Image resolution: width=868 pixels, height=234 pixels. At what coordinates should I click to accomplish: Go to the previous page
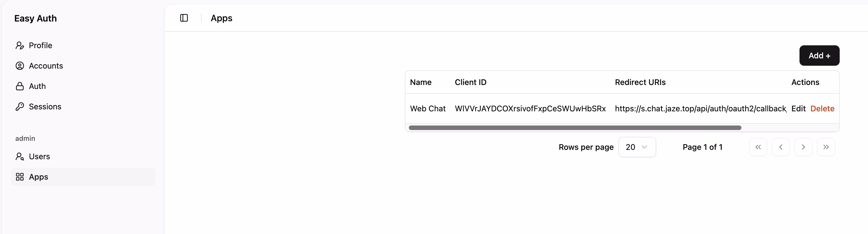[781, 147]
